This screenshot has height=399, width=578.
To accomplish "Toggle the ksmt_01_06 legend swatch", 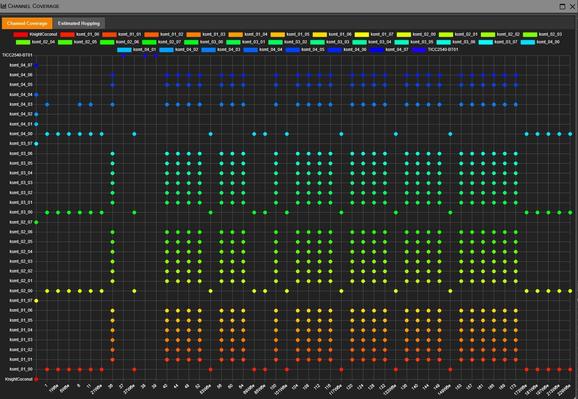I will [320, 34].
